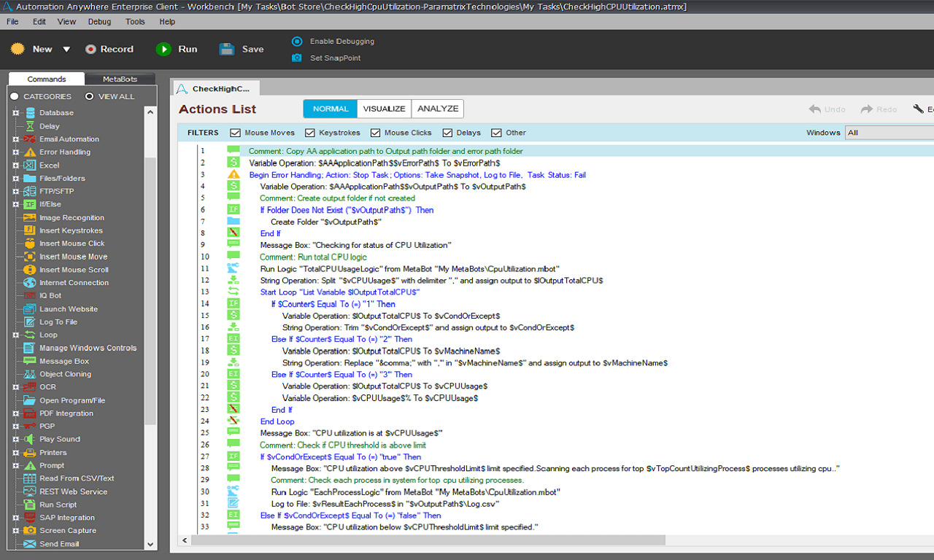934x560 pixels.
Task: Click the Excel command icon
Action: tap(30, 166)
